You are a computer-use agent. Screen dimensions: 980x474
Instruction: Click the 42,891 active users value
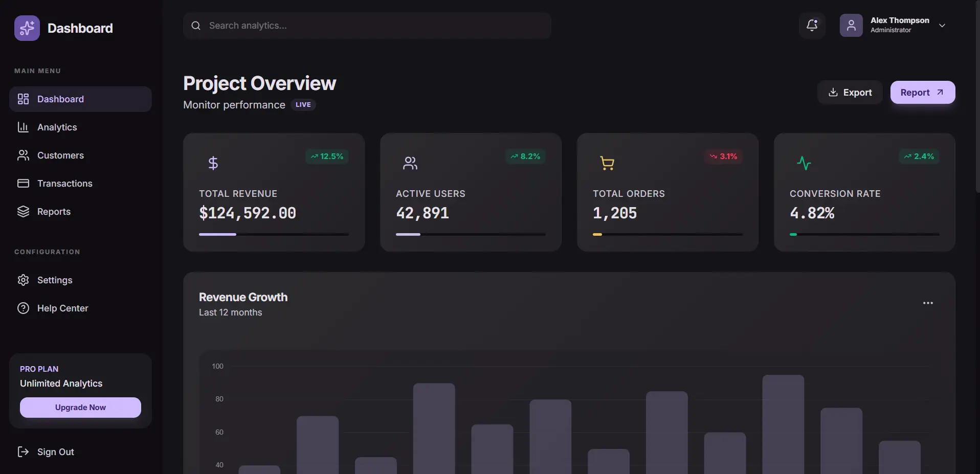pyautogui.click(x=422, y=213)
